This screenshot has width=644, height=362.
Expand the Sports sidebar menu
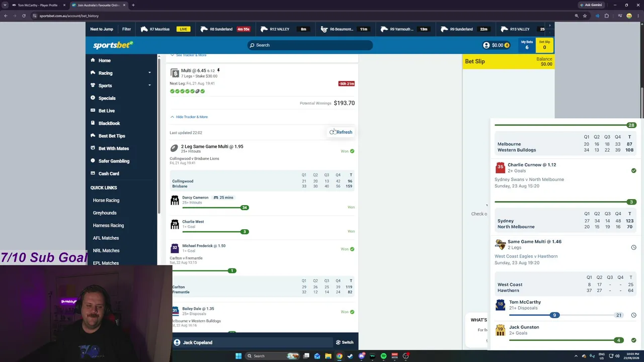point(149,85)
